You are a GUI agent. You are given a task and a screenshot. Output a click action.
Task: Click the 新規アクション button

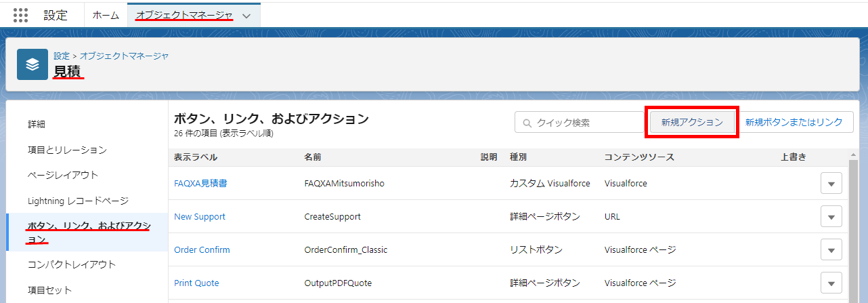[691, 123]
